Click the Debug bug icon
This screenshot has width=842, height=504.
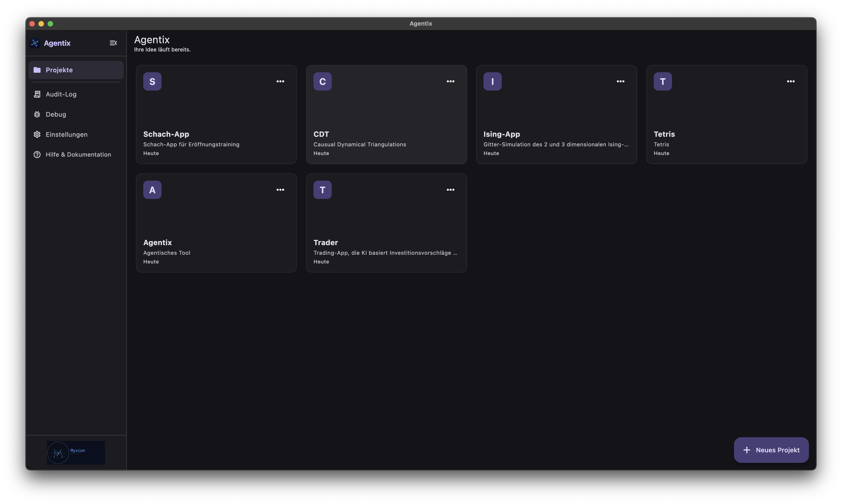(x=37, y=115)
